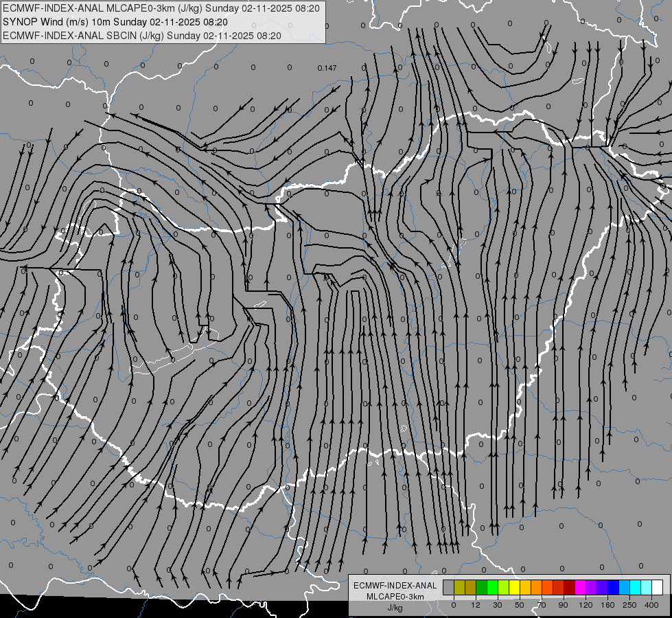Click the orange legend swatch

537,587
